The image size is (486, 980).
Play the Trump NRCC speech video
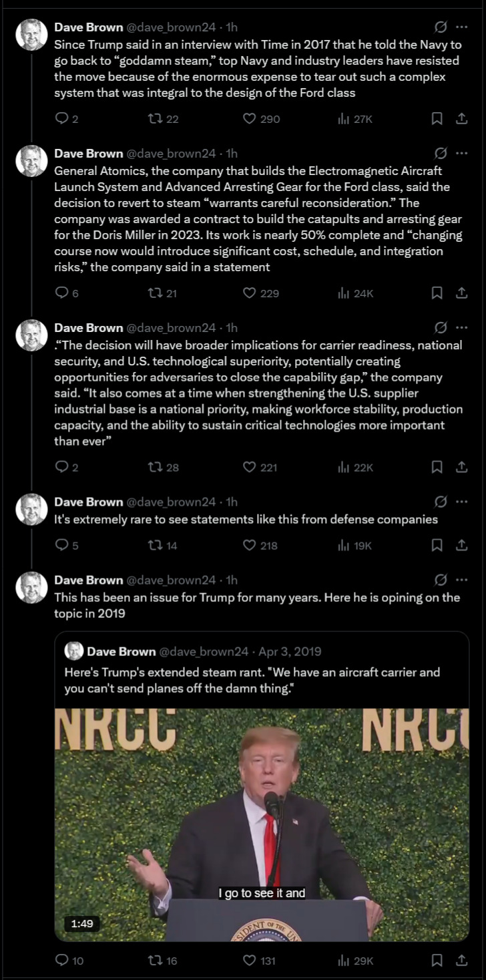262,825
